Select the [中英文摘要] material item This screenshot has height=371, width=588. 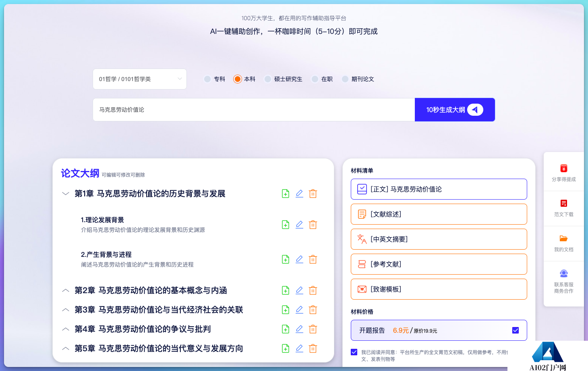[439, 239]
